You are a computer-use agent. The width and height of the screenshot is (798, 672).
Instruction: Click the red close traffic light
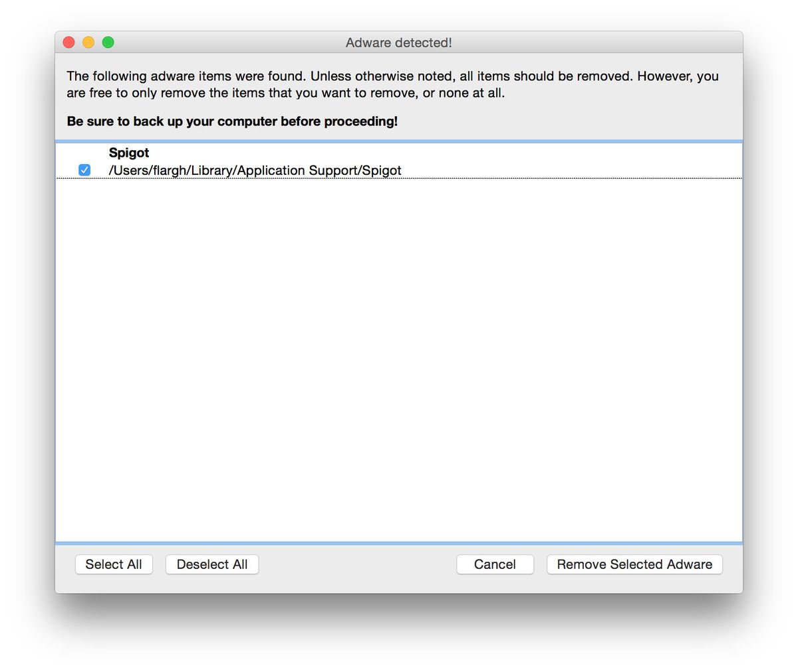(x=68, y=42)
